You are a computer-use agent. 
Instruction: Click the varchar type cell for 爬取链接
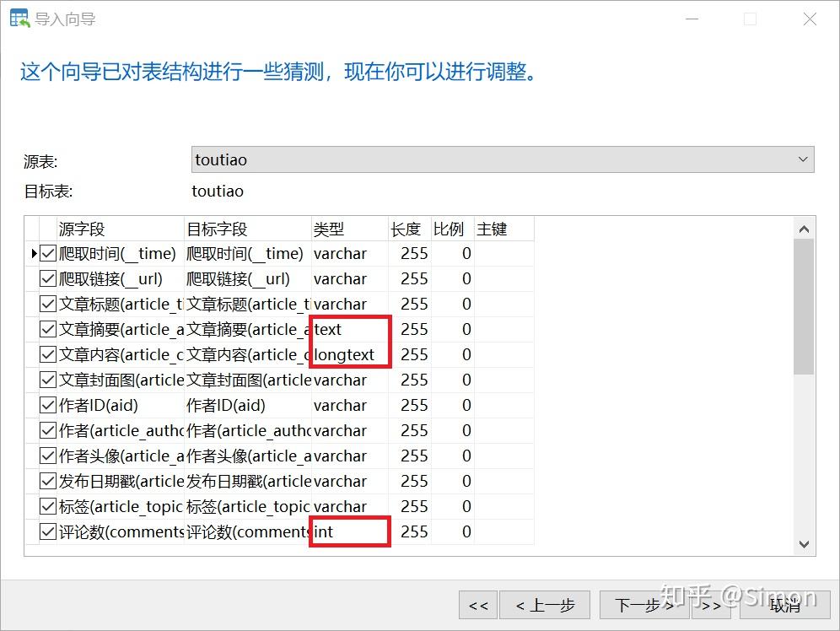[349, 278]
